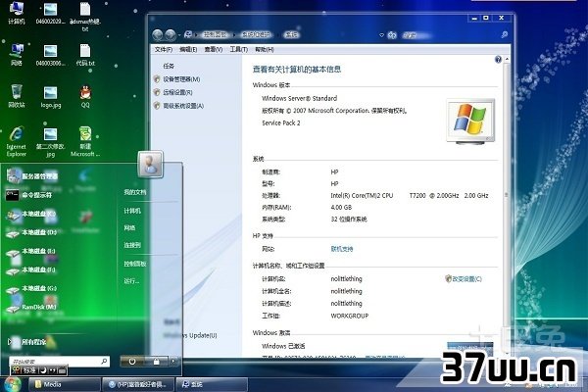Open the 新建 Microsoft document icon

point(85,141)
